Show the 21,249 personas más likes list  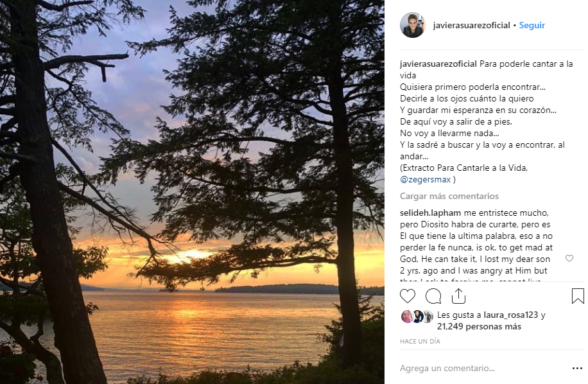tap(479, 327)
